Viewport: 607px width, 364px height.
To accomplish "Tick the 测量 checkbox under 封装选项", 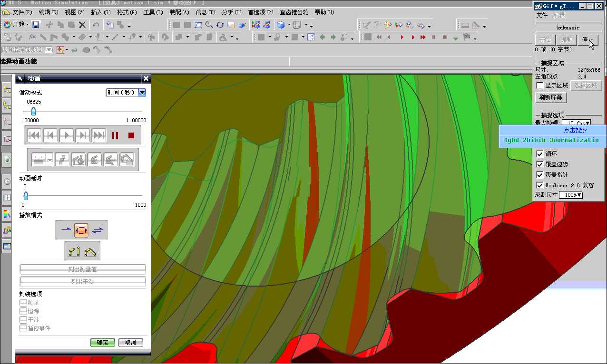I will (23, 303).
